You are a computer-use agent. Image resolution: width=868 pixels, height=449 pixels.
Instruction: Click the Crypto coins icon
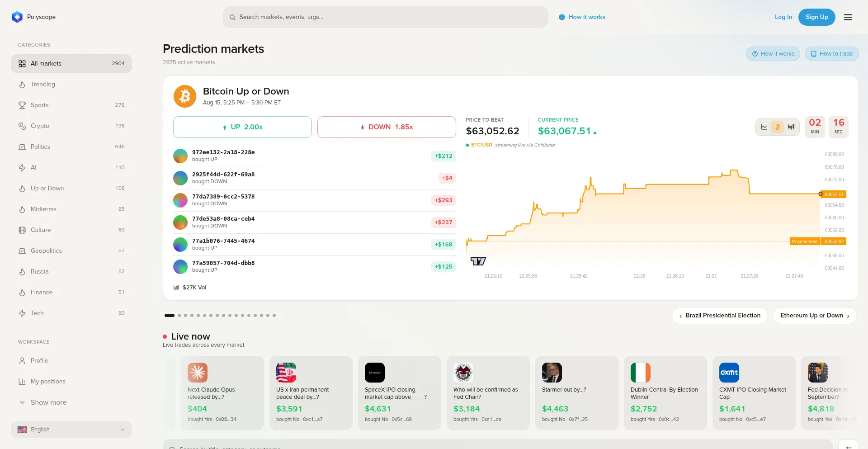[22, 126]
